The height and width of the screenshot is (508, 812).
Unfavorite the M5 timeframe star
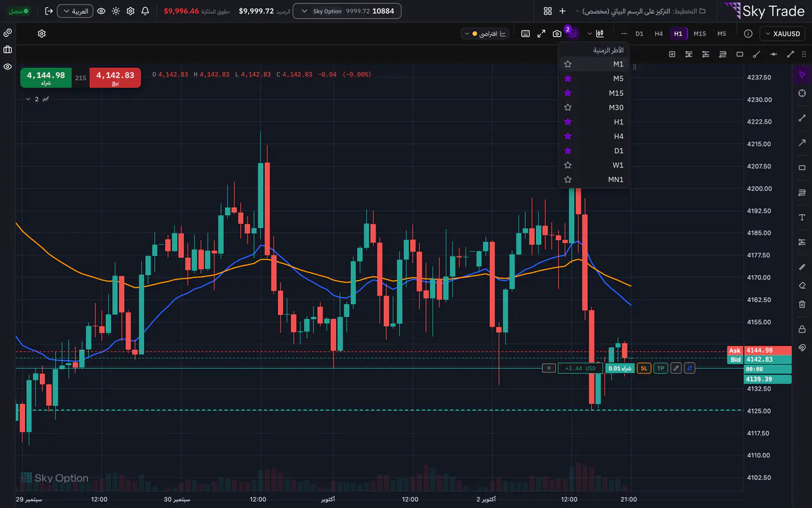click(x=568, y=79)
